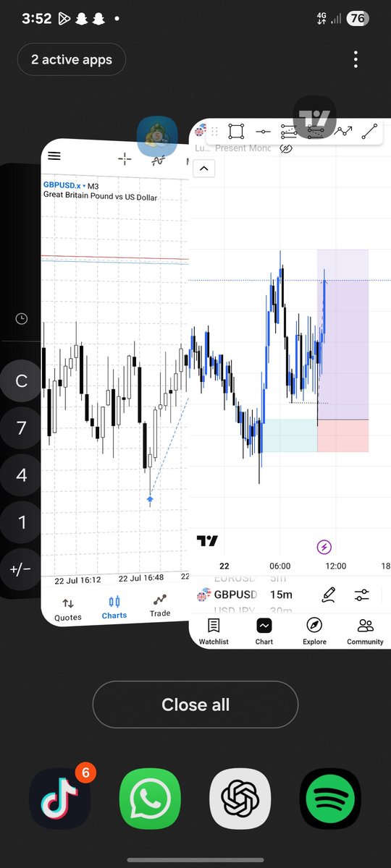The image size is (391, 868).
Task: Open the GBPUSD.x symbol dropdown in MetaTrader
Action: pos(64,186)
